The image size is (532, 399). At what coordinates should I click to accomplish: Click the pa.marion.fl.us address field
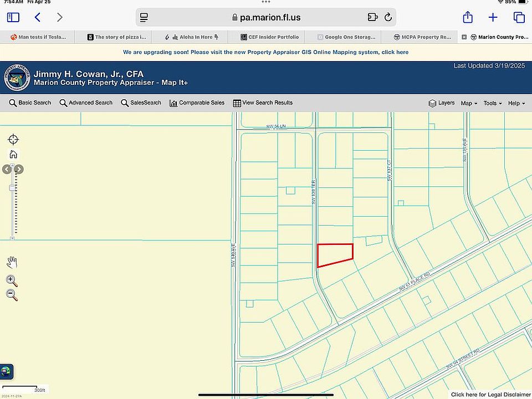click(265, 17)
